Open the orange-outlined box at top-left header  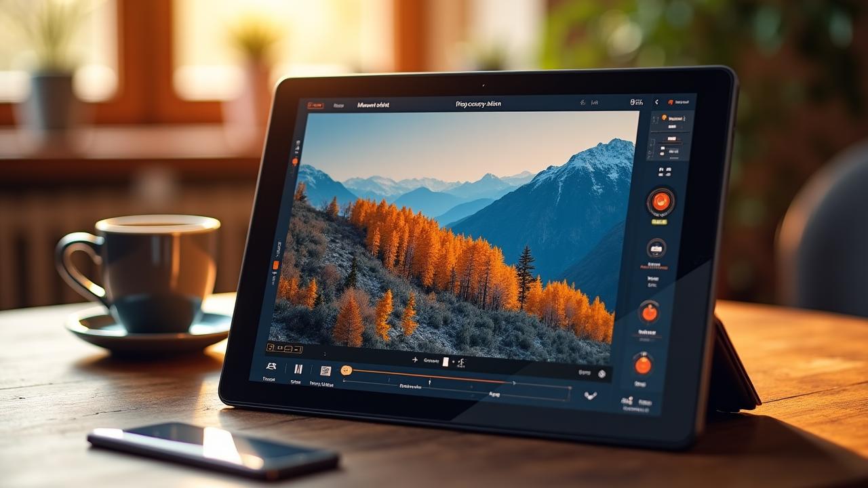[x=315, y=105]
